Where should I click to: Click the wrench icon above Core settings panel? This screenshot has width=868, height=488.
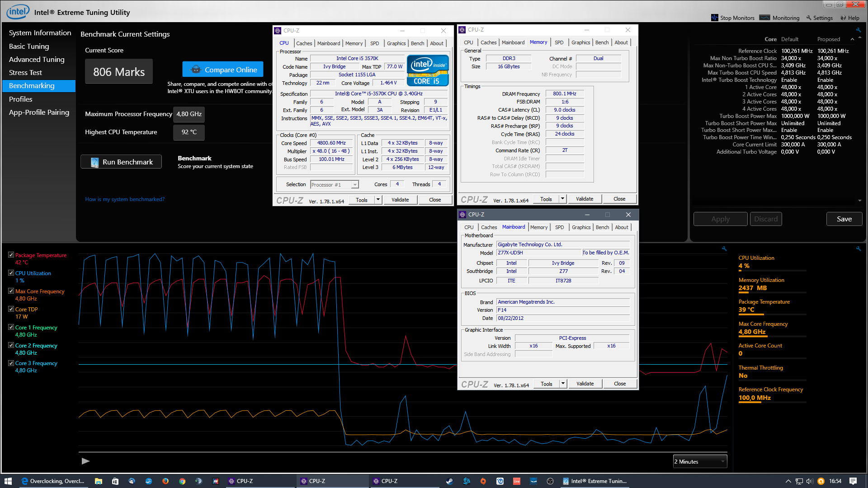click(x=858, y=30)
